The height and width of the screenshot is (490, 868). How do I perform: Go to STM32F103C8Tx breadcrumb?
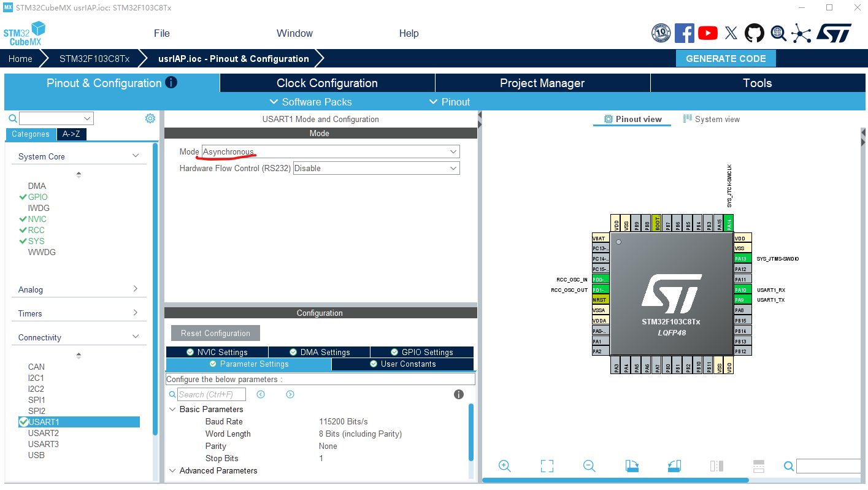94,58
